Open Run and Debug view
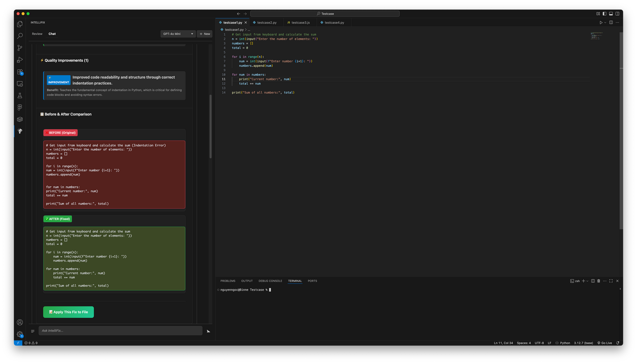The width and height of the screenshot is (637, 364). (20, 60)
